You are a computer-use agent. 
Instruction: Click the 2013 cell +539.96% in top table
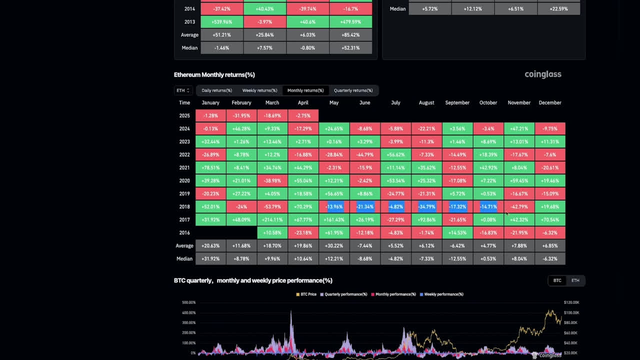(x=222, y=22)
